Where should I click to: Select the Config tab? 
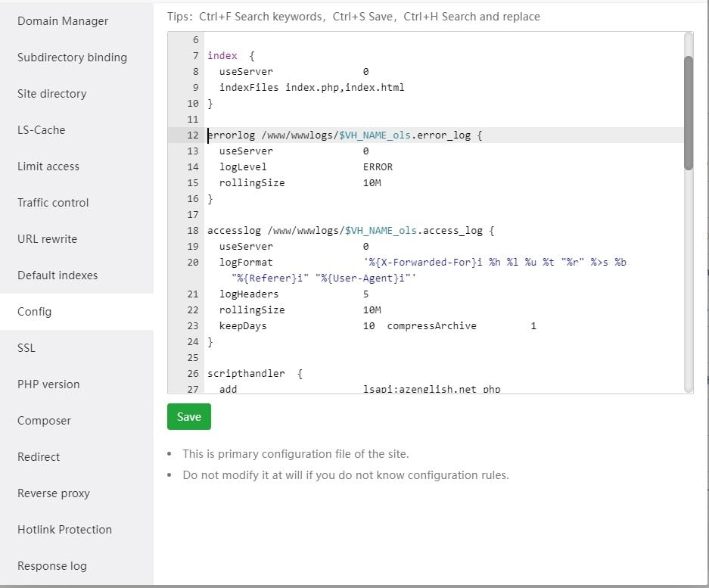(35, 312)
